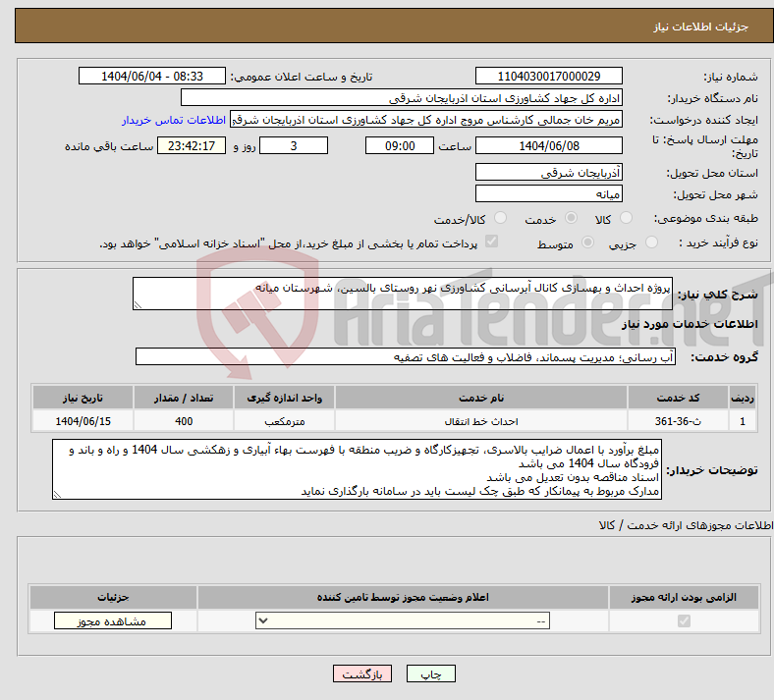The width and height of the screenshot is (774, 700).
Task: Toggle the اسناد خزانه اسلامی payment checkbox
Action: pyautogui.click(x=492, y=242)
